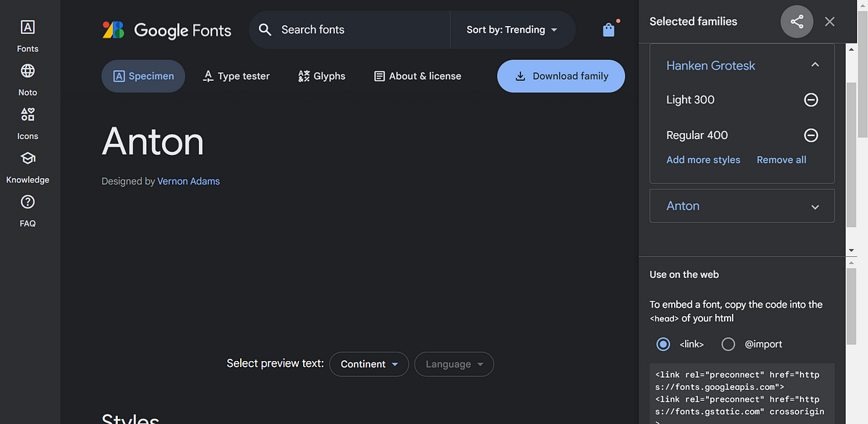Remove Regular 400 style

(811, 135)
